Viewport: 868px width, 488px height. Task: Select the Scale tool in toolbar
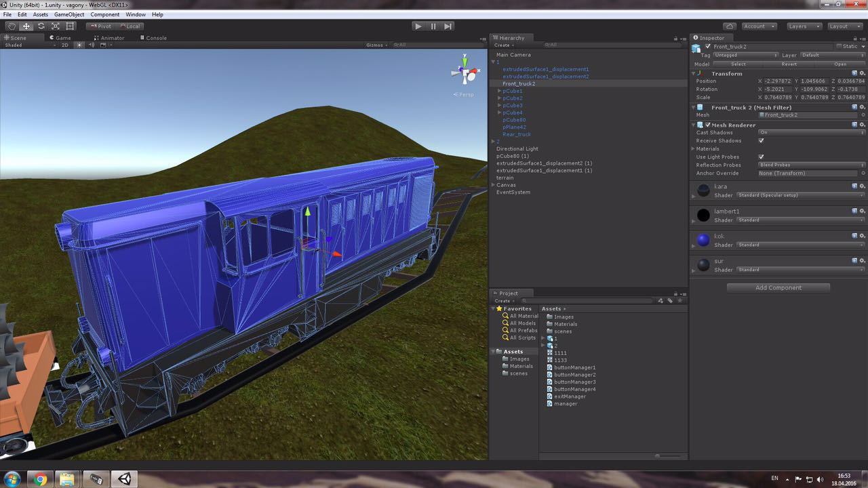pyautogui.click(x=56, y=26)
